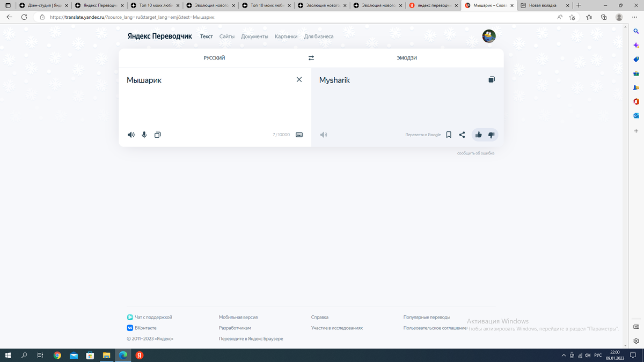The width and height of the screenshot is (644, 362).
Task: Open Переводите в Яндекс Браузере link
Action: pos(251,338)
